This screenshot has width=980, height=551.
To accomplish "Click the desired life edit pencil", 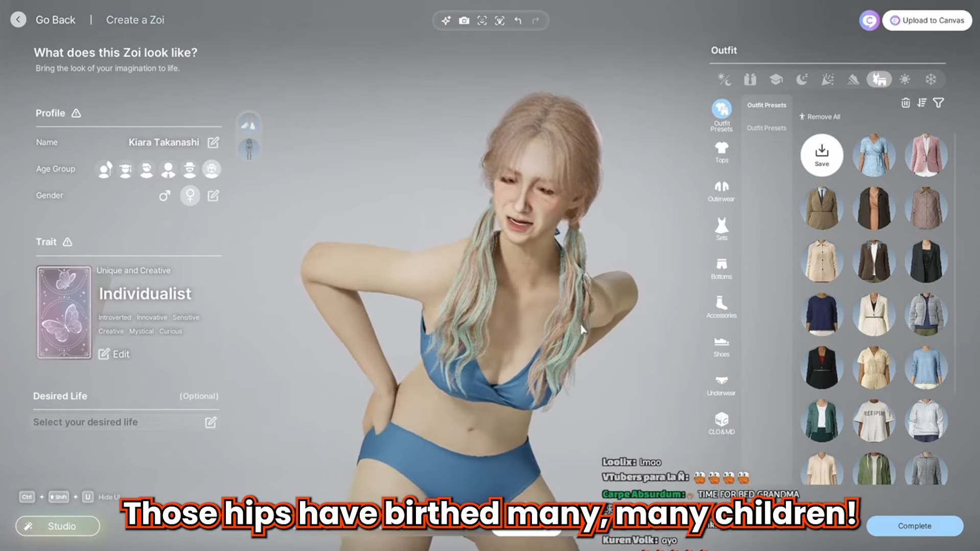I will pos(211,422).
